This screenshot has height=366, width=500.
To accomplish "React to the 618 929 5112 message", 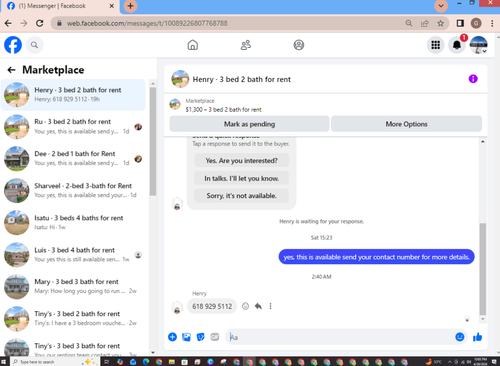I will click(x=246, y=306).
